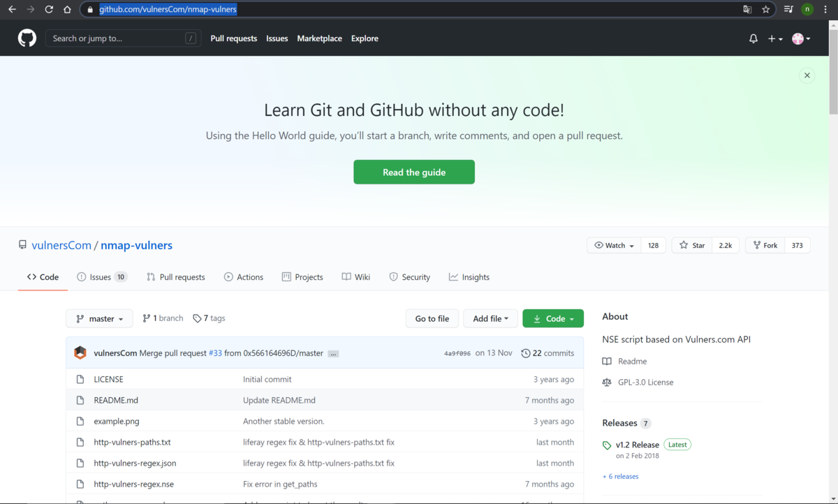Viewport: 838px width, 504px height.
Task: Open the user avatar menu
Action: point(801,39)
